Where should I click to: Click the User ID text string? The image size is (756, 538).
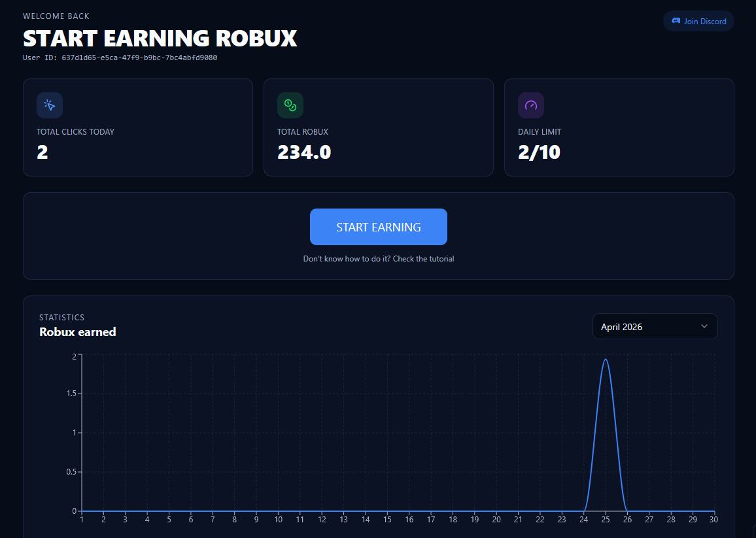[x=120, y=58]
